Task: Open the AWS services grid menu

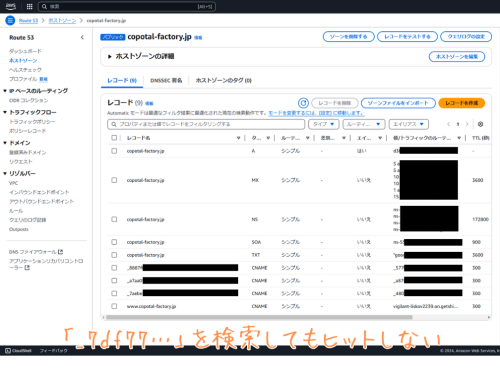Action: (x=29, y=6)
